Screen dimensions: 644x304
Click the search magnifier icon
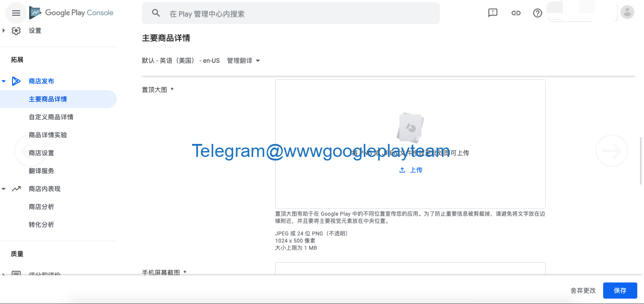(x=156, y=13)
